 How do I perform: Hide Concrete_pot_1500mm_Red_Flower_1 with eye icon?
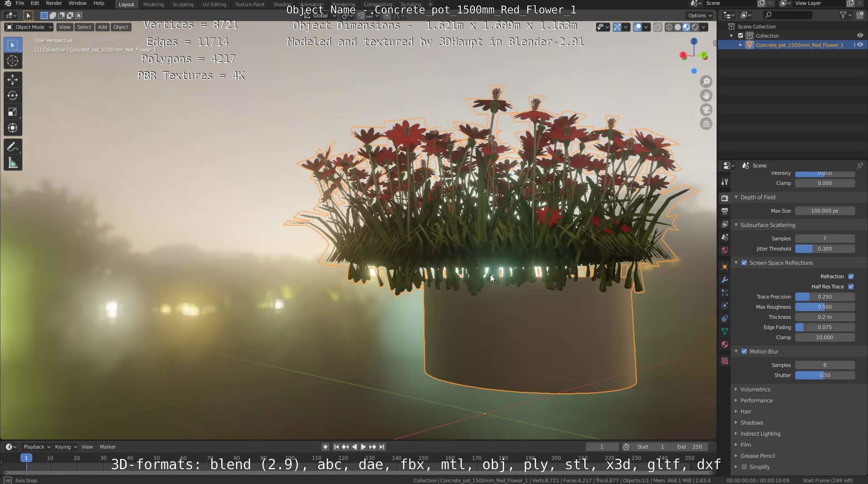click(x=860, y=45)
